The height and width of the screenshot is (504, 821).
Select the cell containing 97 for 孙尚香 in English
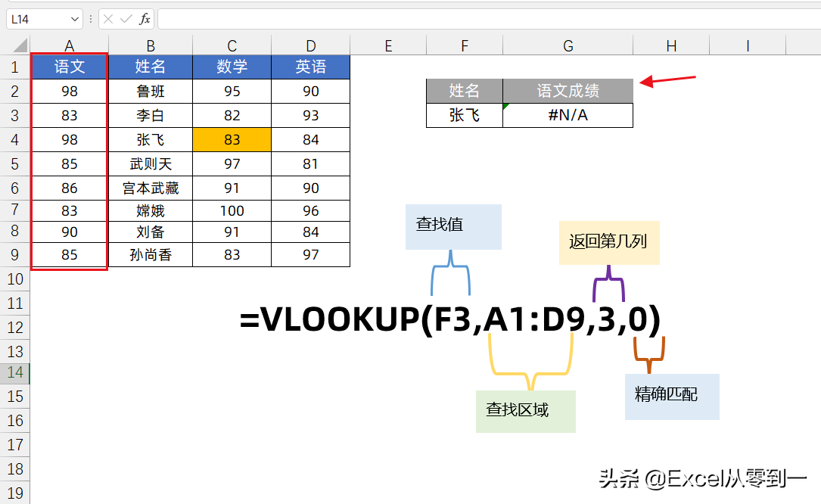pos(310,255)
